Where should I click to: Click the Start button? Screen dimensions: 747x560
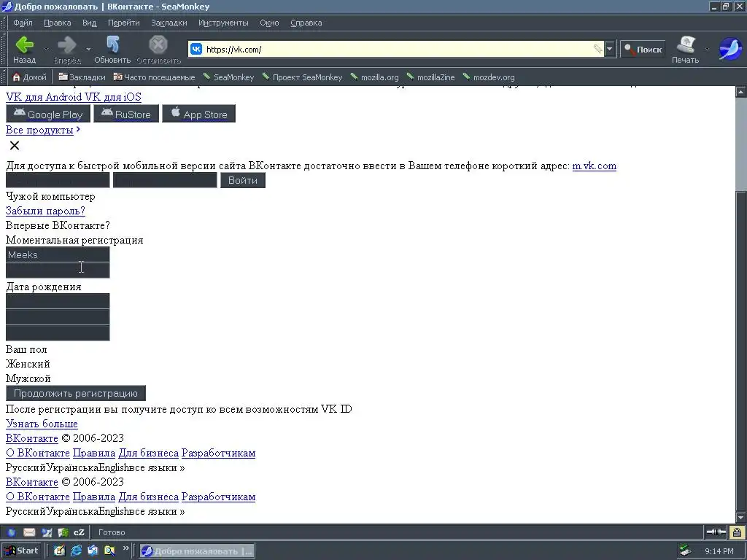click(x=23, y=551)
